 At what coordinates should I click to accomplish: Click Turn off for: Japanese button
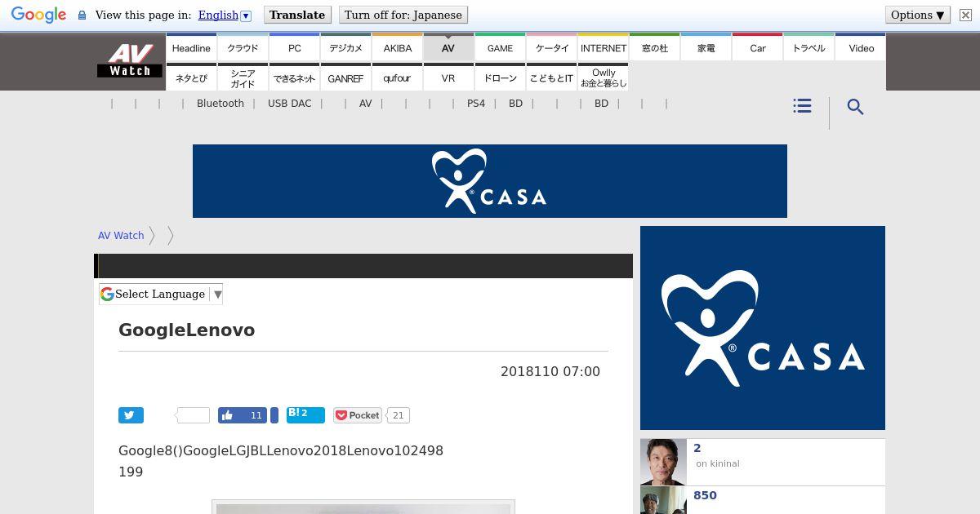[403, 15]
